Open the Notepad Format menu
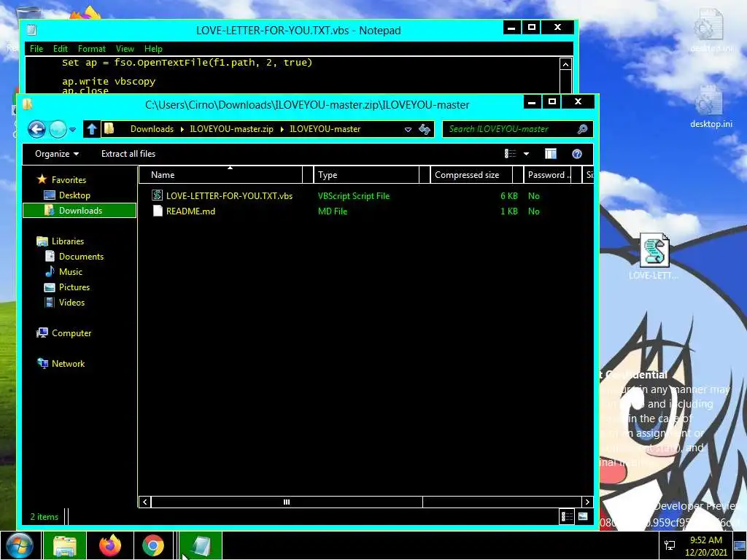This screenshot has height=560, width=747. (x=91, y=49)
